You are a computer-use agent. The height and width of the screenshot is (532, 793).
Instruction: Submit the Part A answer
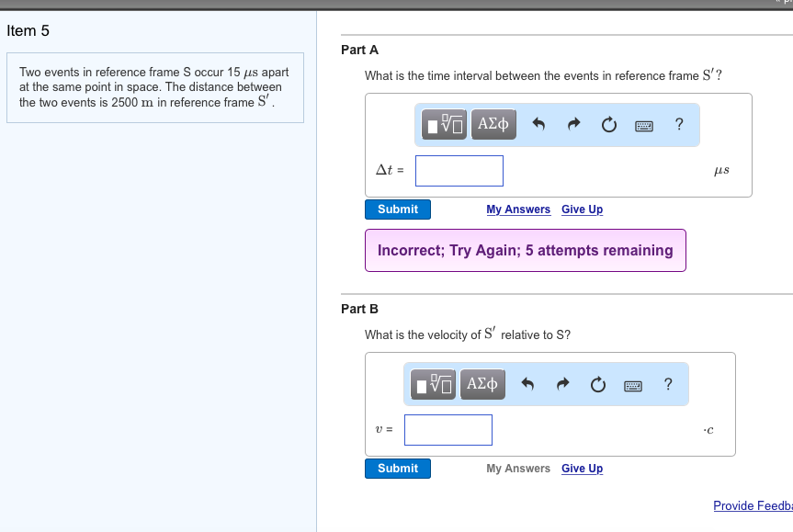point(397,209)
